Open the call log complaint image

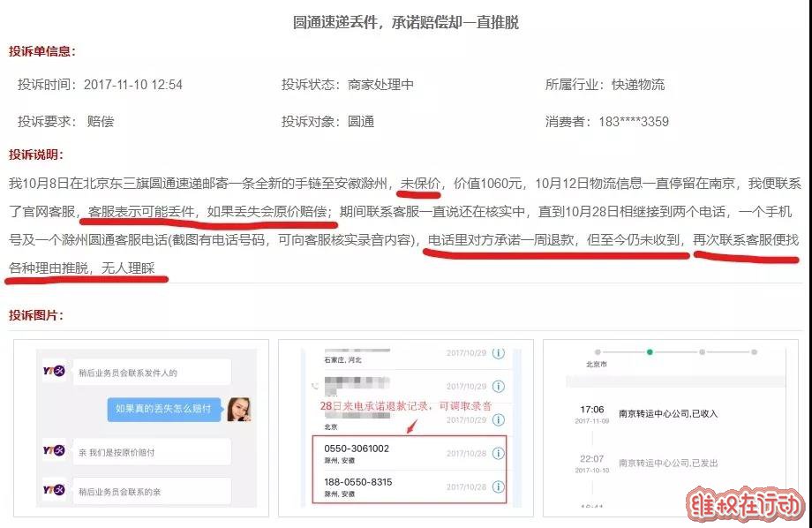pyautogui.click(x=405, y=428)
